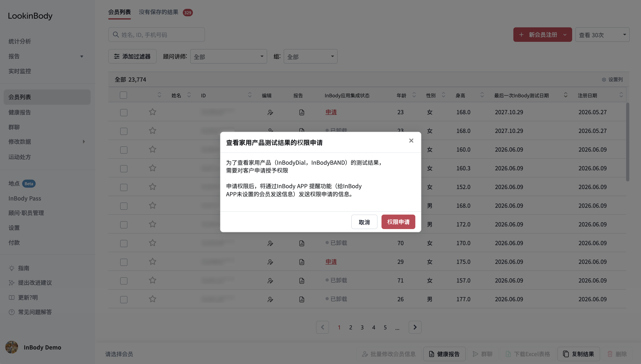Viewport: 641px width, 364px height.
Task: Open the 组 dropdown
Action: click(x=310, y=56)
